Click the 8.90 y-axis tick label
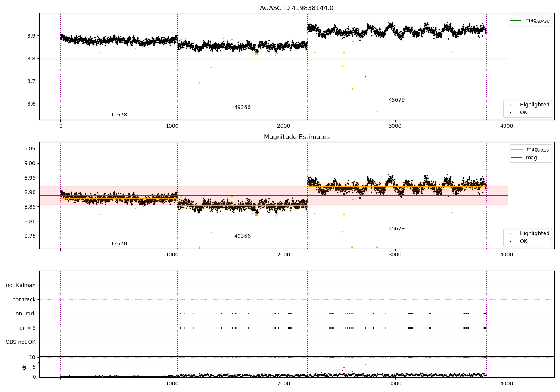Image resolution: width=560 pixels, height=392 pixels. 31,193
